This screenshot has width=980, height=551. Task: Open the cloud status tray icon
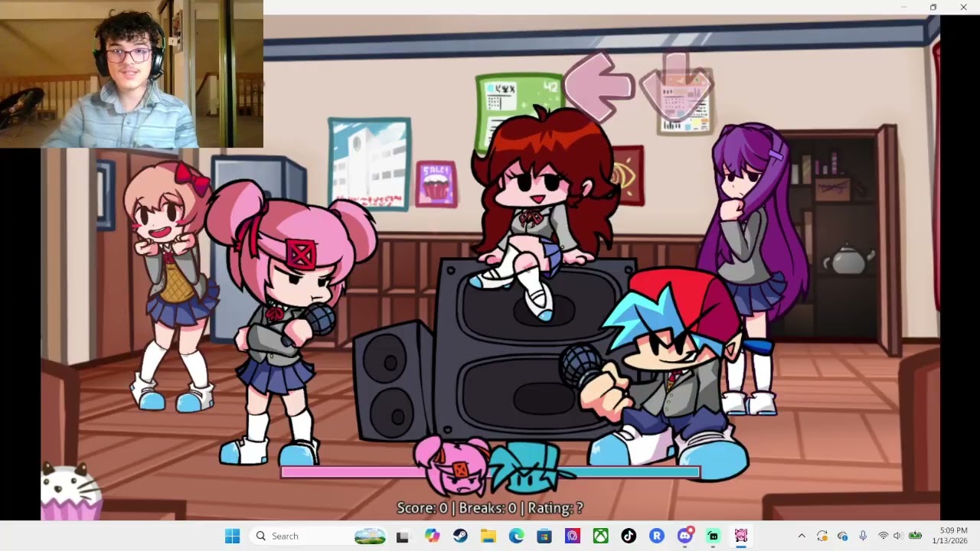pos(843,536)
